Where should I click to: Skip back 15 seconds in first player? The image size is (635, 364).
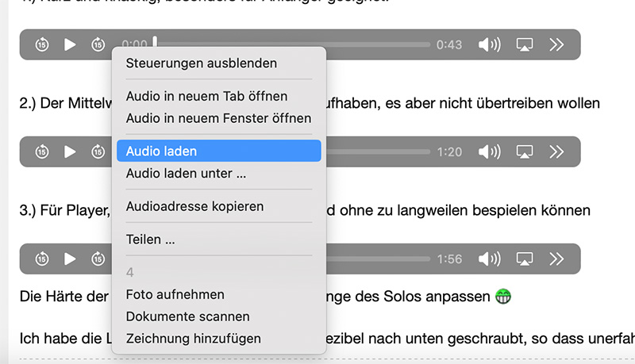pyautogui.click(x=42, y=44)
